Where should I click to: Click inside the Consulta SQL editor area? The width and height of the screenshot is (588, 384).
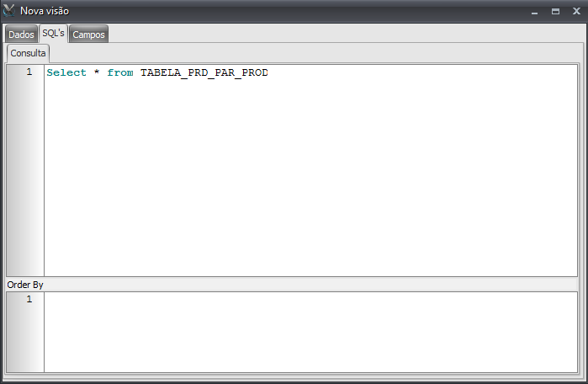click(x=310, y=170)
